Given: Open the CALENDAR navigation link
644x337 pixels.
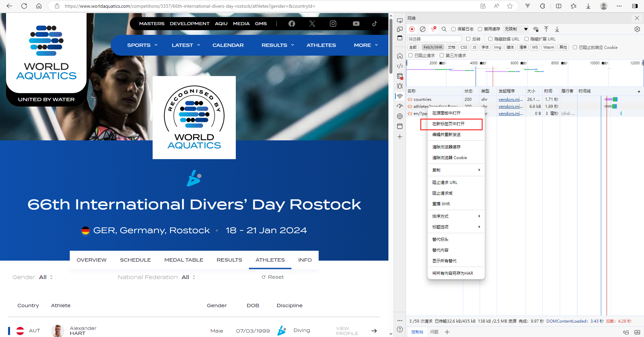Looking at the screenshot, I should point(228,45).
